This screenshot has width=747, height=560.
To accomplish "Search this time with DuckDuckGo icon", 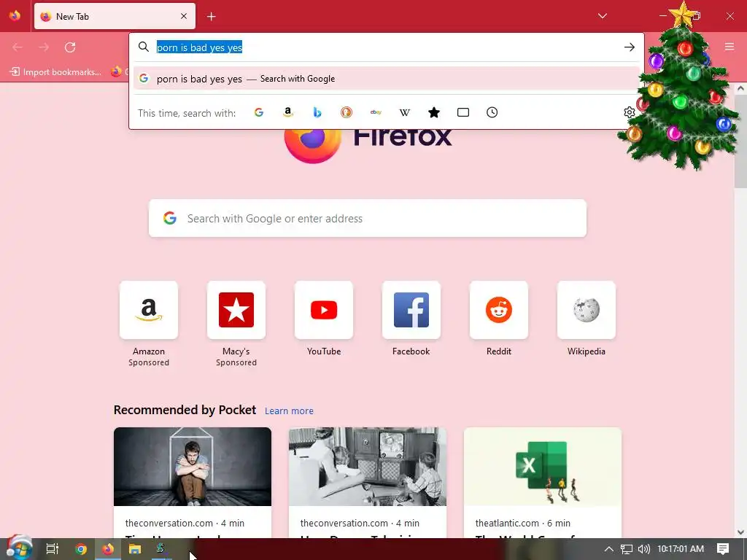I will (x=347, y=112).
